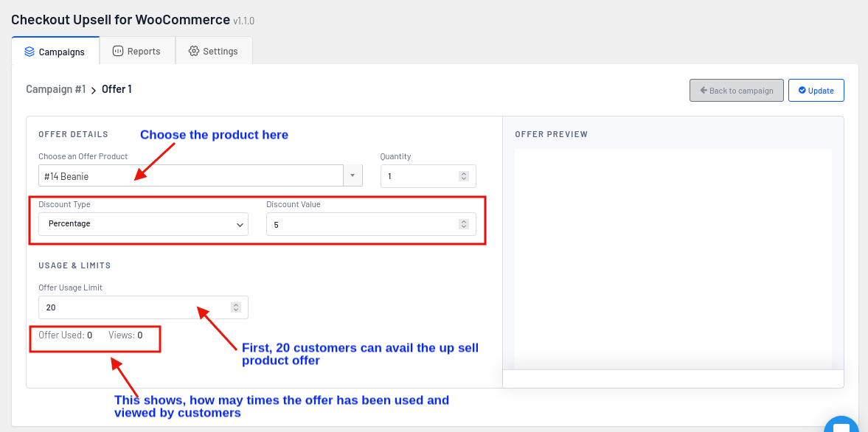868x432 pixels.
Task: Go back via Back to campaign button
Action: click(736, 90)
